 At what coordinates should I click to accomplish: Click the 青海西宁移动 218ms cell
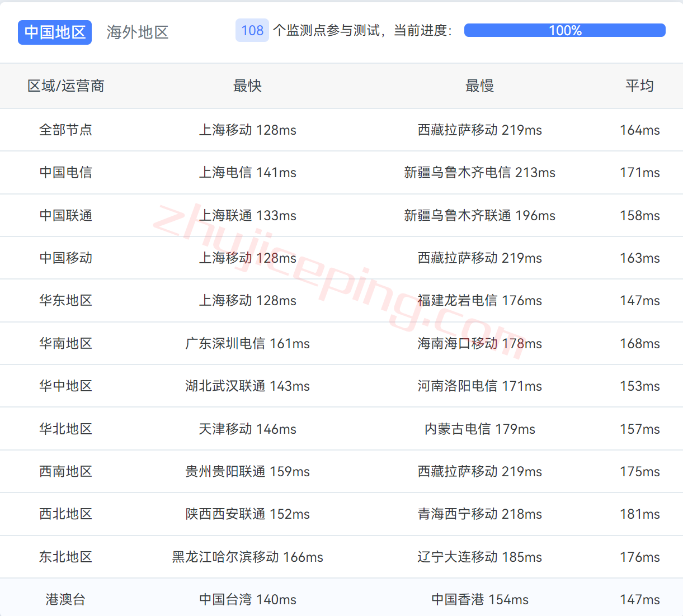[x=480, y=514]
